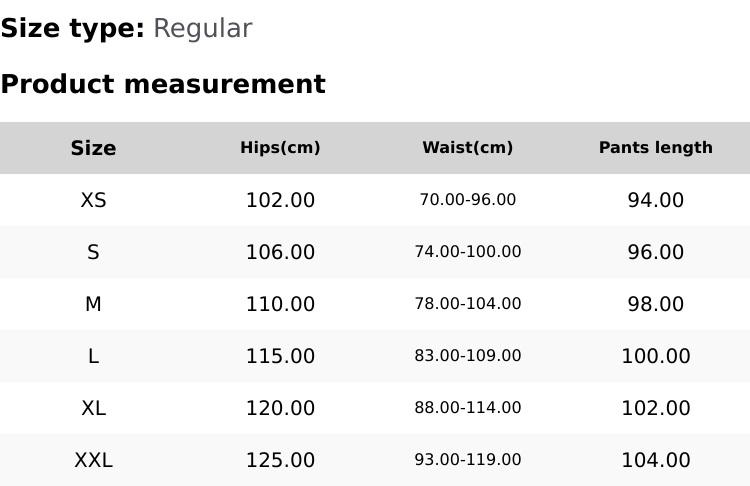This screenshot has width=750, height=486.
Task: Click the Product measurement heading
Action: (x=163, y=84)
